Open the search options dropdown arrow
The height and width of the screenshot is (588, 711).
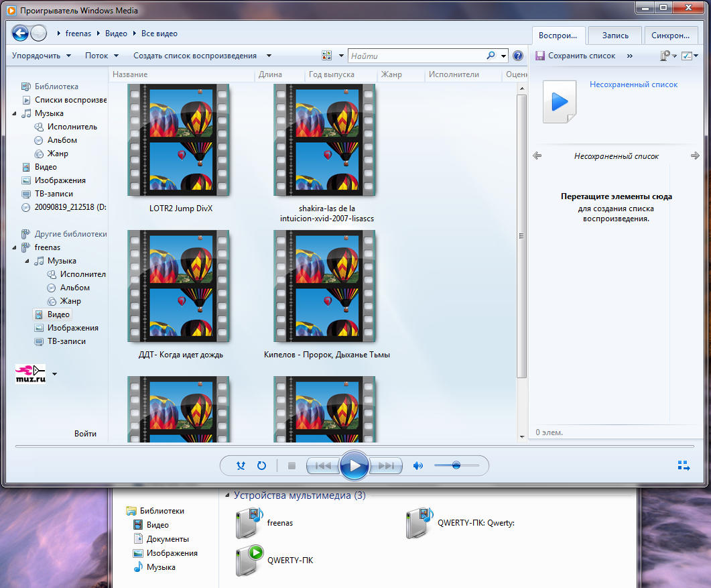[503, 56]
